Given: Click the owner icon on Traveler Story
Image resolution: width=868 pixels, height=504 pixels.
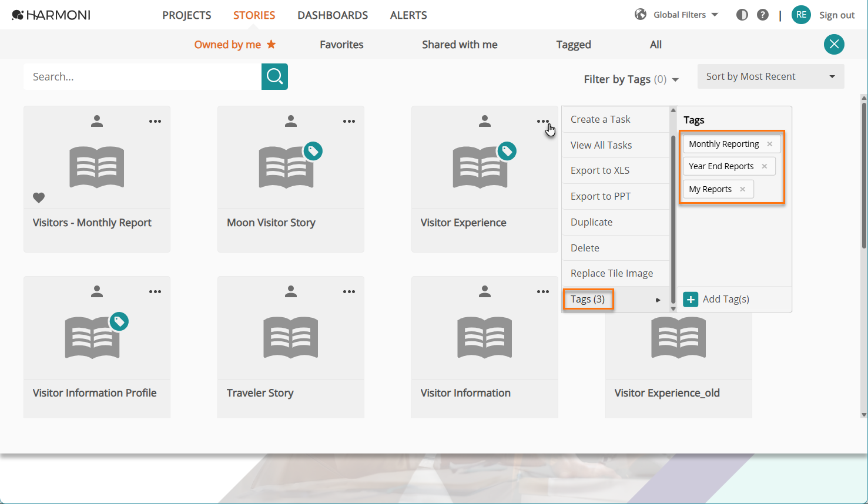Looking at the screenshot, I should (291, 291).
